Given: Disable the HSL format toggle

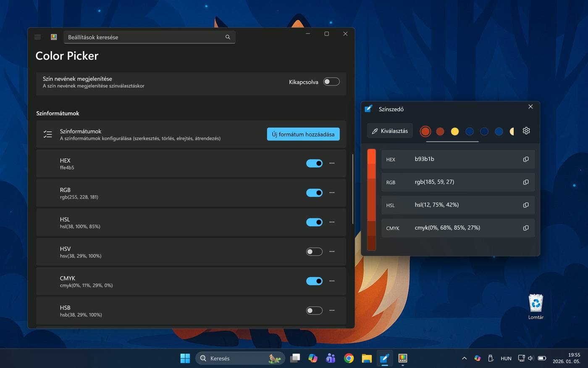Looking at the screenshot, I should click(x=314, y=222).
